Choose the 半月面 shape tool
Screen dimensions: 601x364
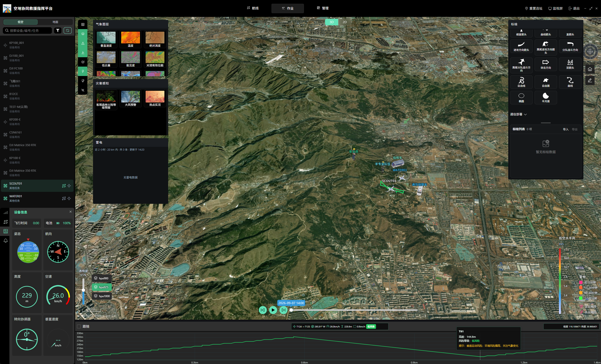(x=546, y=98)
